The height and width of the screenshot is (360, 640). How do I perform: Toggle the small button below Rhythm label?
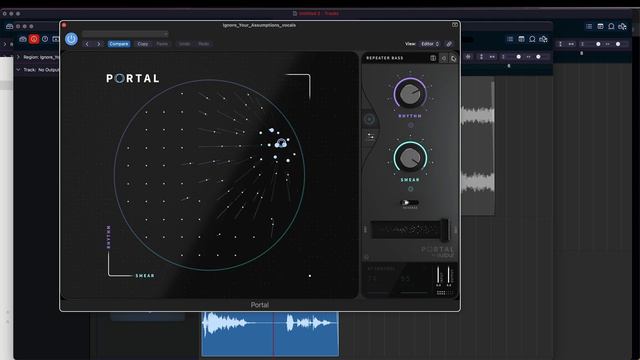411,125
